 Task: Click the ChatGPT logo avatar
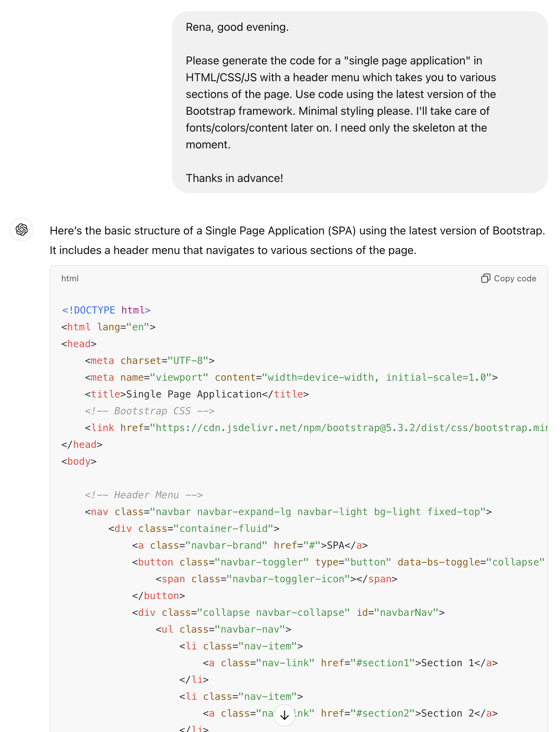22,230
